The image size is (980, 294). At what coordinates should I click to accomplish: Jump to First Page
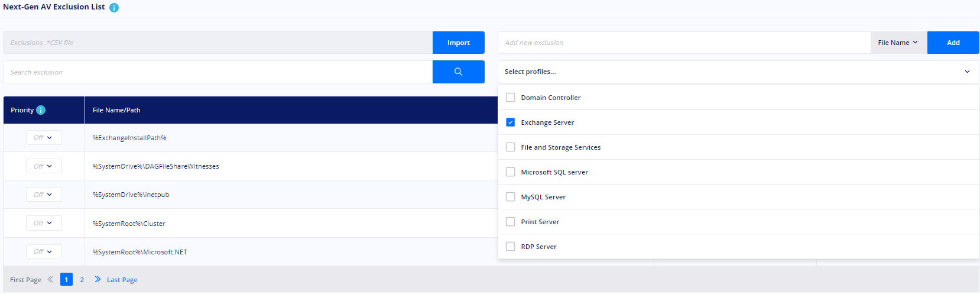click(x=25, y=280)
